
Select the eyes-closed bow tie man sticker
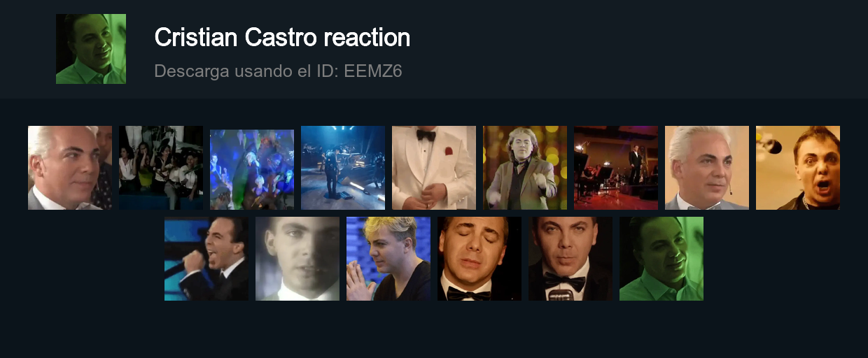point(479,259)
